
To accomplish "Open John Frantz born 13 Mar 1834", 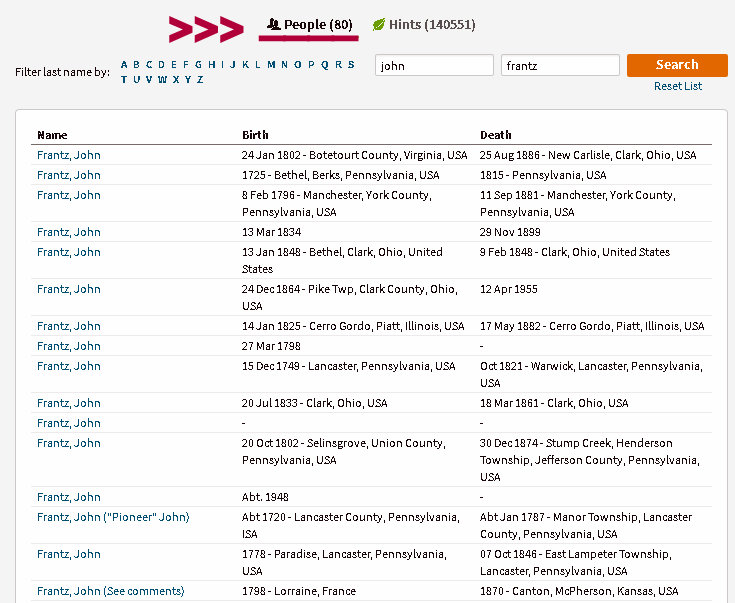I will (x=69, y=232).
